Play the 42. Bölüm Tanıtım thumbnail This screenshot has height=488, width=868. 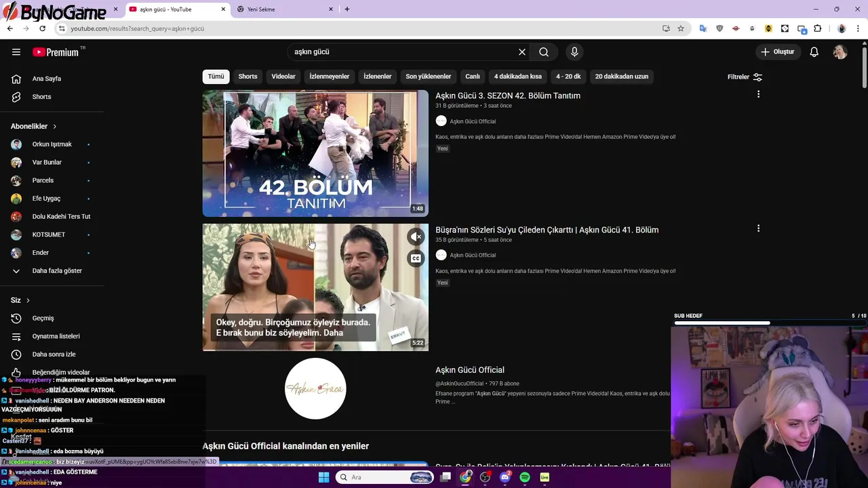(x=315, y=153)
